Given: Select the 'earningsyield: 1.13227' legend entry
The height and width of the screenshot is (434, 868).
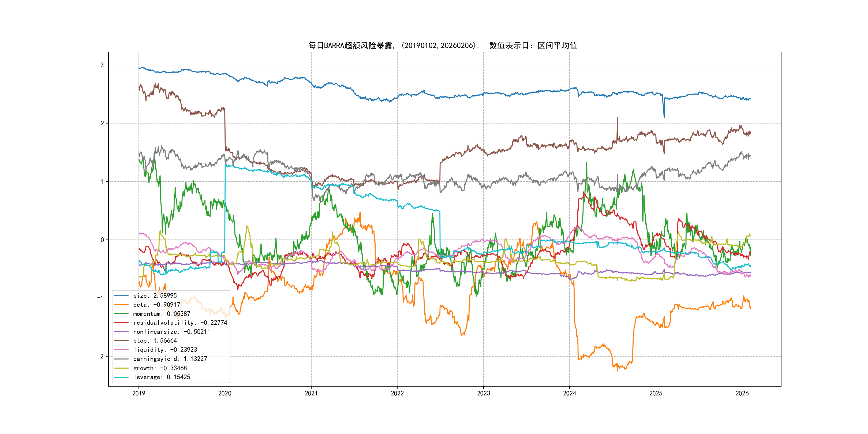Looking at the screenshot, I should (x=170, y=359).
